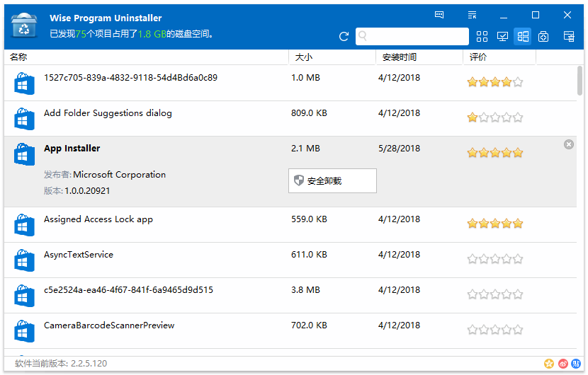Sort by 安装时间 install date column

(419, 57)
